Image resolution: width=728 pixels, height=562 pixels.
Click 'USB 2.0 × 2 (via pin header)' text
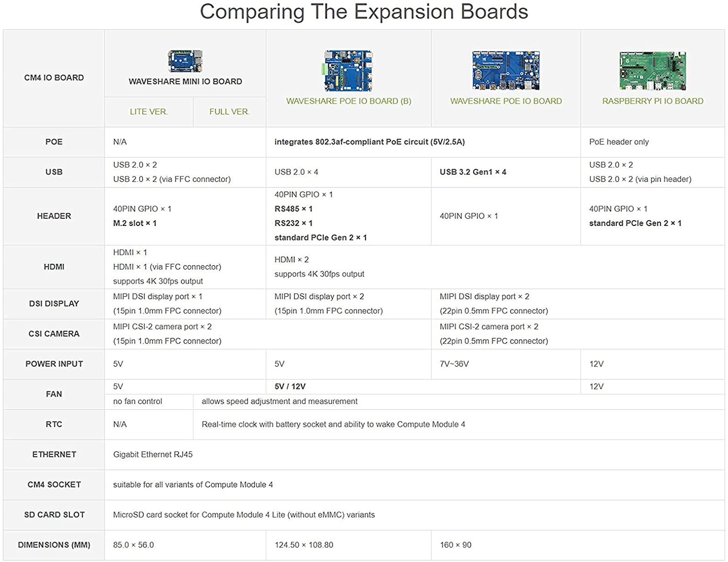(640, 179)
